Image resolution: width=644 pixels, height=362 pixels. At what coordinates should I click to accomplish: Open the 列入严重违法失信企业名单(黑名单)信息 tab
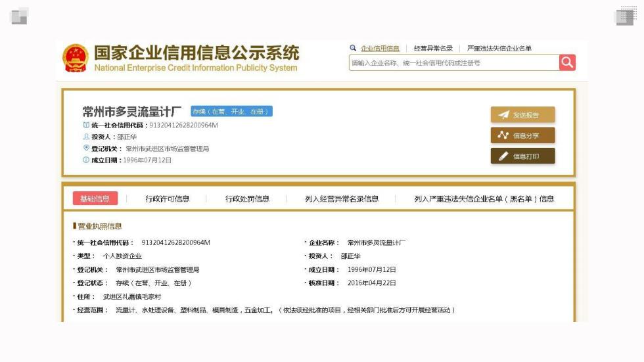pyautogui.click(x=484, y=198)
